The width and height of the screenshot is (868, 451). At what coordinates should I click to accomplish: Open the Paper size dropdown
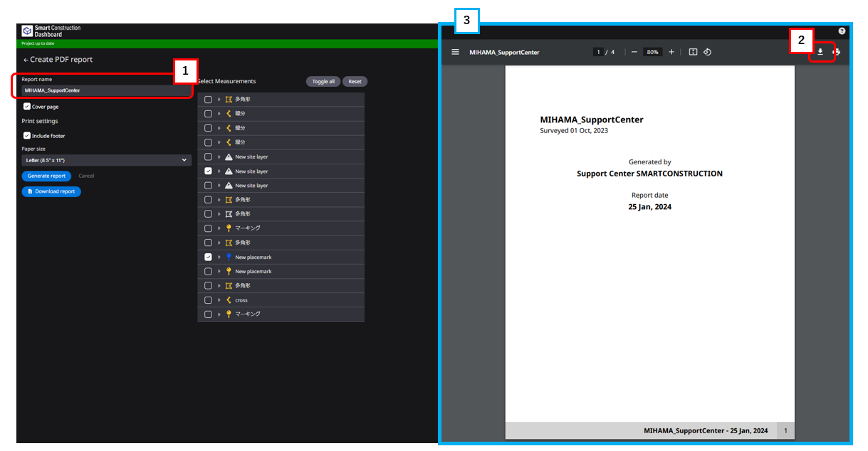tap(106, 161)
